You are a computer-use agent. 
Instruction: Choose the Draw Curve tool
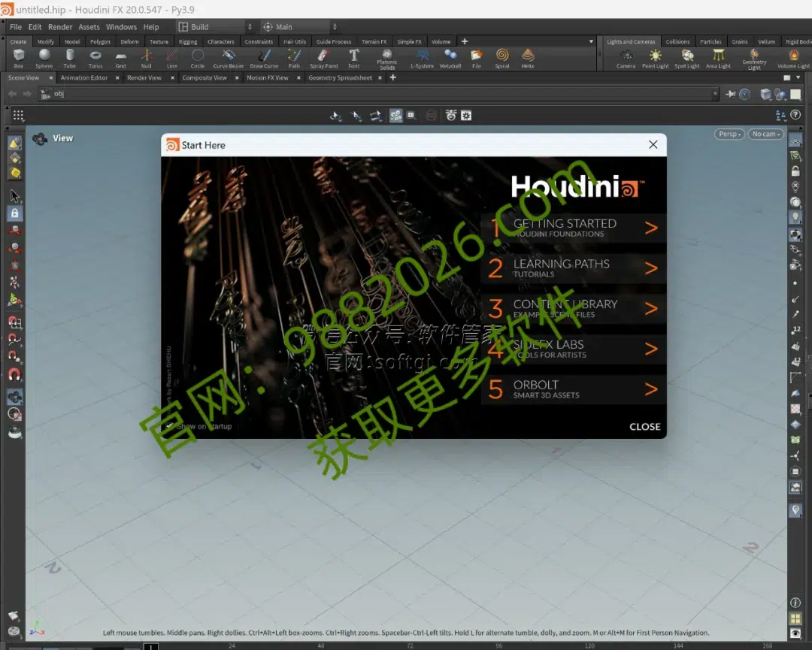264,58
